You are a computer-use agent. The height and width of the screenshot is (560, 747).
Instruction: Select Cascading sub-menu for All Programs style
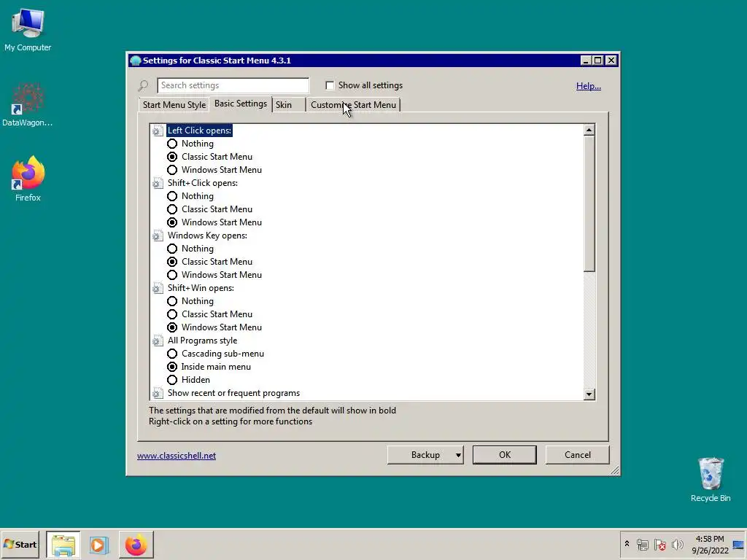[172, 354]
